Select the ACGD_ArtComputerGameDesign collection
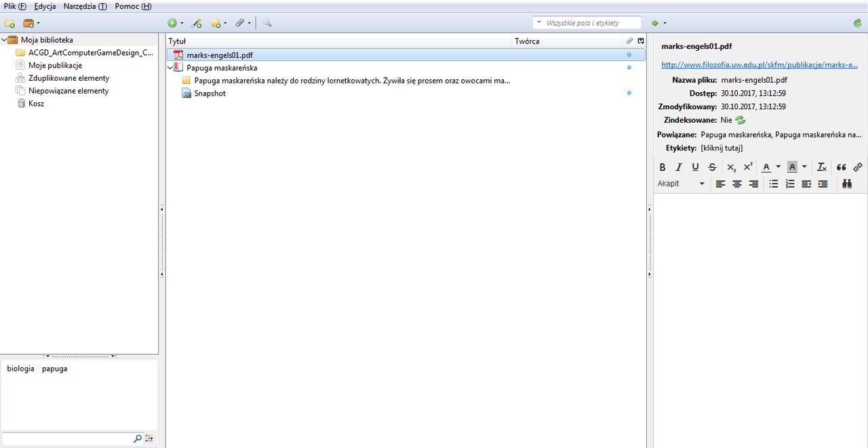 click(90, 53)
